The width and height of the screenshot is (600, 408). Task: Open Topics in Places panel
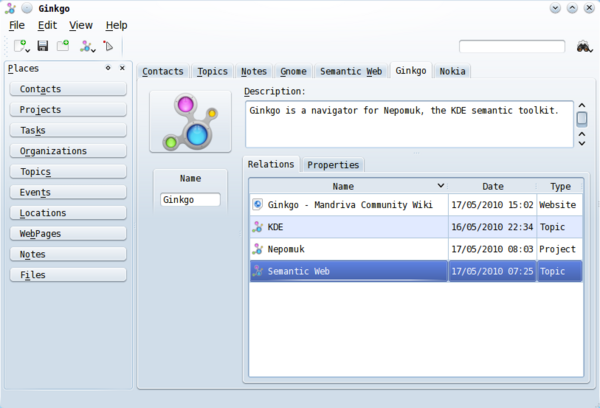pos(68,171)
